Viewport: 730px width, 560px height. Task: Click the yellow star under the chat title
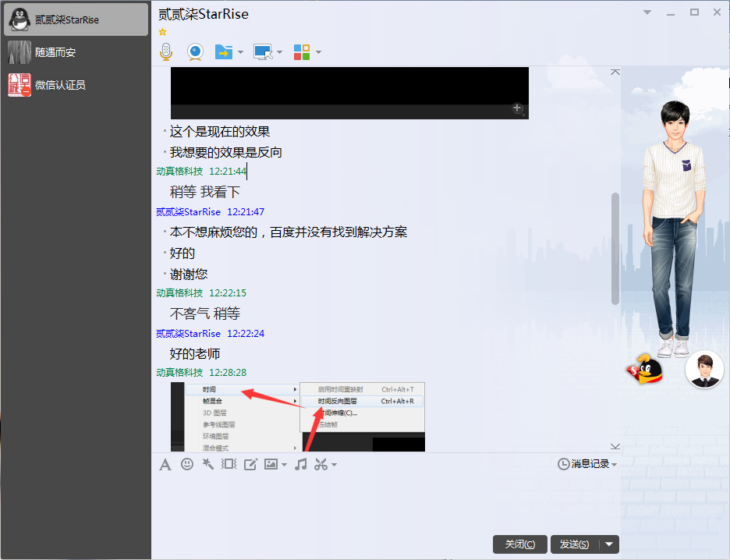(x=162, y=32)
